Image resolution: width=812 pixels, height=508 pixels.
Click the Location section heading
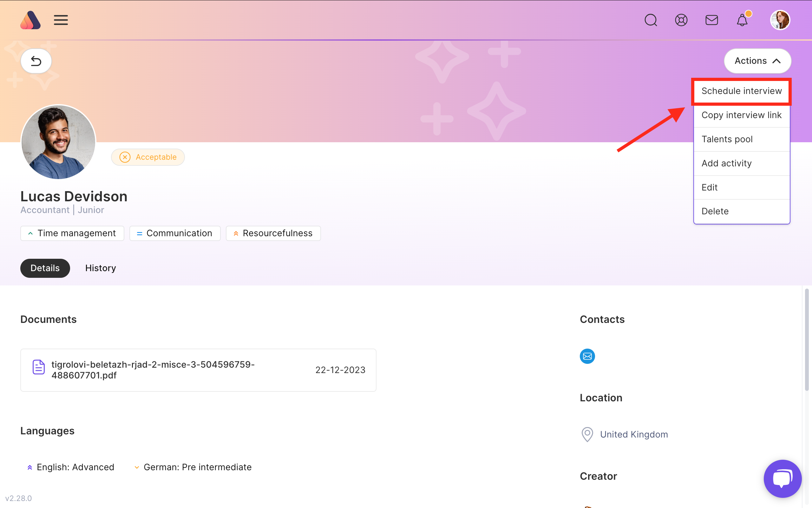[x=601, y=398]
